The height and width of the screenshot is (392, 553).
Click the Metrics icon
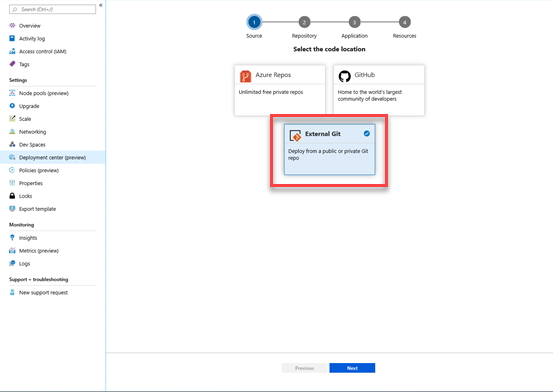coord(12,250)
